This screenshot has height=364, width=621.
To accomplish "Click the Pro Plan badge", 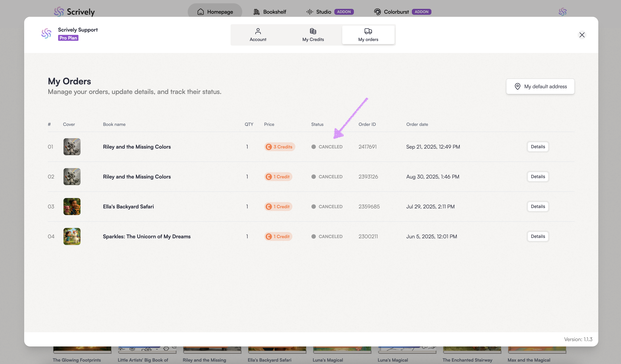I will click(x=68, y=38).
